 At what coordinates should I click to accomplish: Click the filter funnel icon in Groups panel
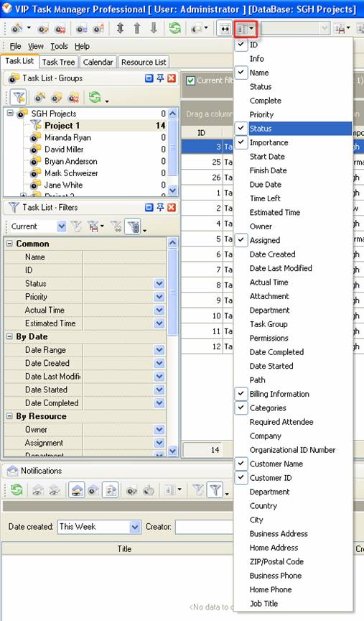coord(18,97)
